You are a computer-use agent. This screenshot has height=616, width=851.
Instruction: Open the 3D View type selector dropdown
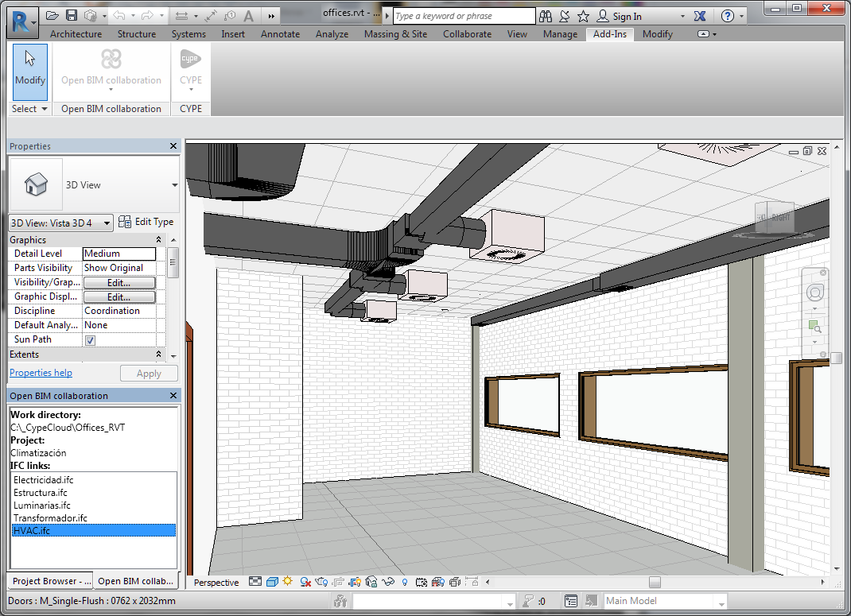175,185
